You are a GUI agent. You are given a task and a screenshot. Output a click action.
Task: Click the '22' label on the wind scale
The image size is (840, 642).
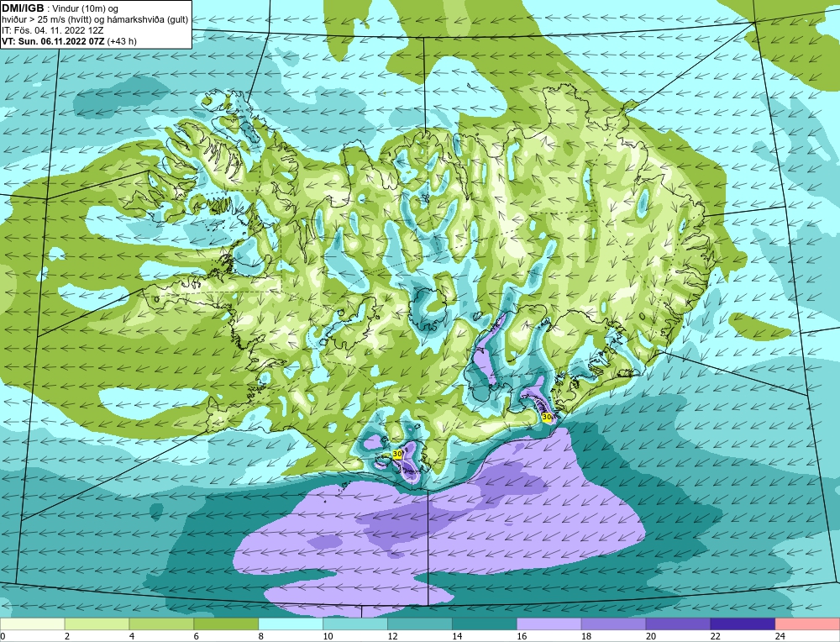pyautogui.click(x=715, y=636)
